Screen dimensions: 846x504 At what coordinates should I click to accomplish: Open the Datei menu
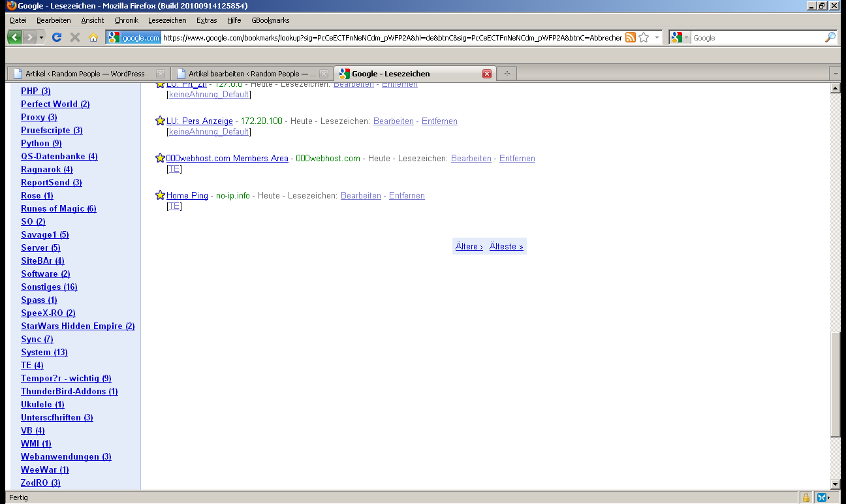(x=18, y=20)
